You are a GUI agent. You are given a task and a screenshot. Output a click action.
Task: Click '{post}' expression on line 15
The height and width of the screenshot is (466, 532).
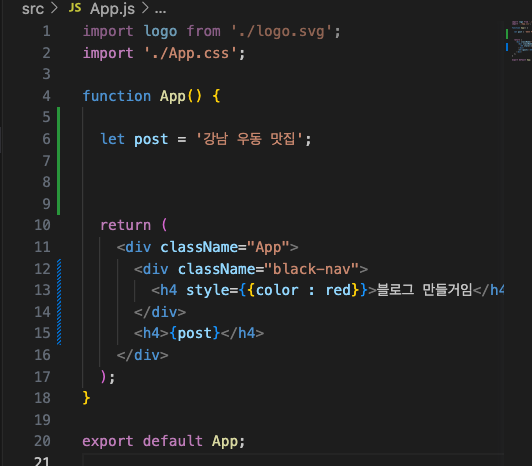(x=194, y=333)
